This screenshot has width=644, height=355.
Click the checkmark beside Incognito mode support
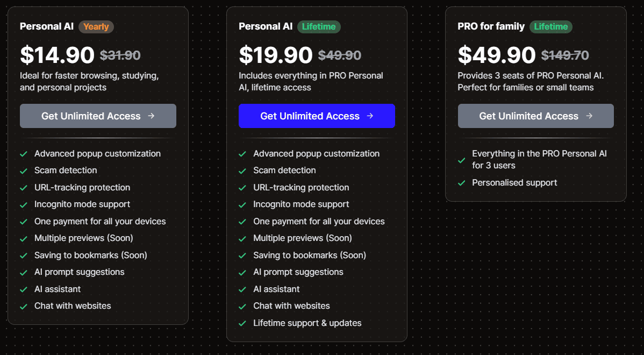tap(23, 204)
